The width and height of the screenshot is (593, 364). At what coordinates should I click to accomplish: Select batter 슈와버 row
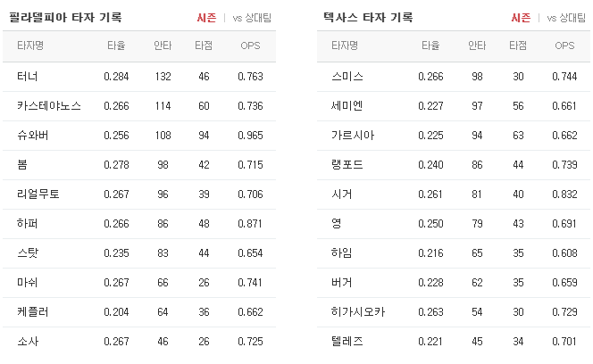(x=139, y=136)
